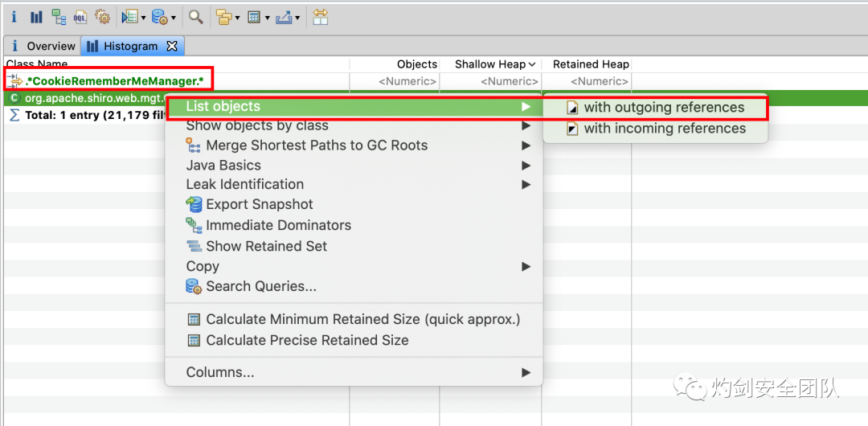The width and height of the screenshot is (868, 426).
Task: Select Calculate Minimum Retained Size (quick approx.)
Action: (354, 320)
